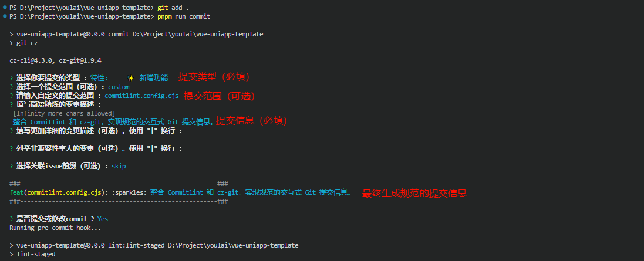Click the "custom" scope answer
The height and width of the screenshot is (261, 644).
[119, 87]
